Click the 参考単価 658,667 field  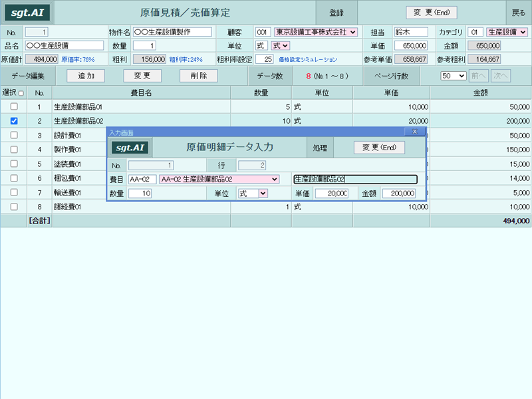click(411, 59)
